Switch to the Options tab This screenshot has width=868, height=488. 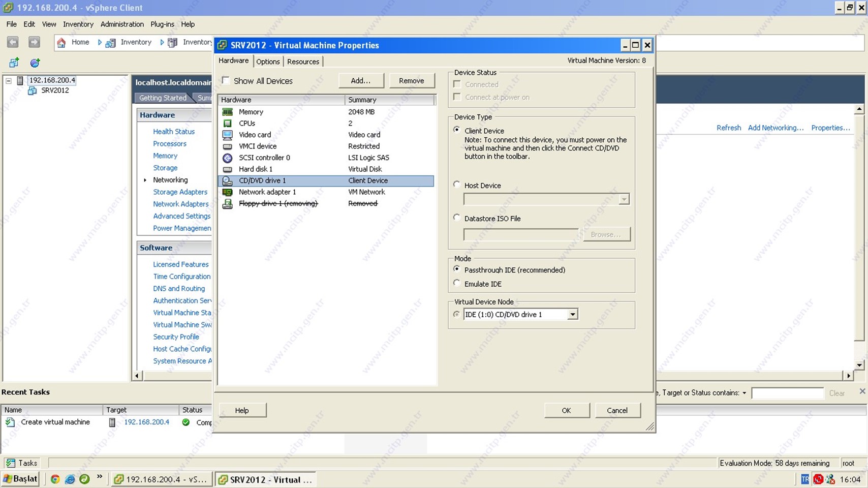(268, 62)
